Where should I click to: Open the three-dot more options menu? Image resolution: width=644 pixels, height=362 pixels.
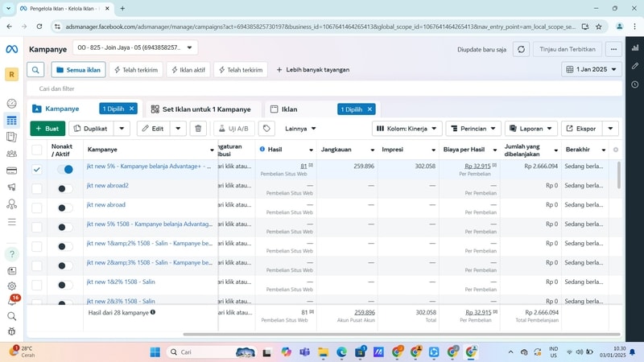pyautogui.click(x=613, y=49)
